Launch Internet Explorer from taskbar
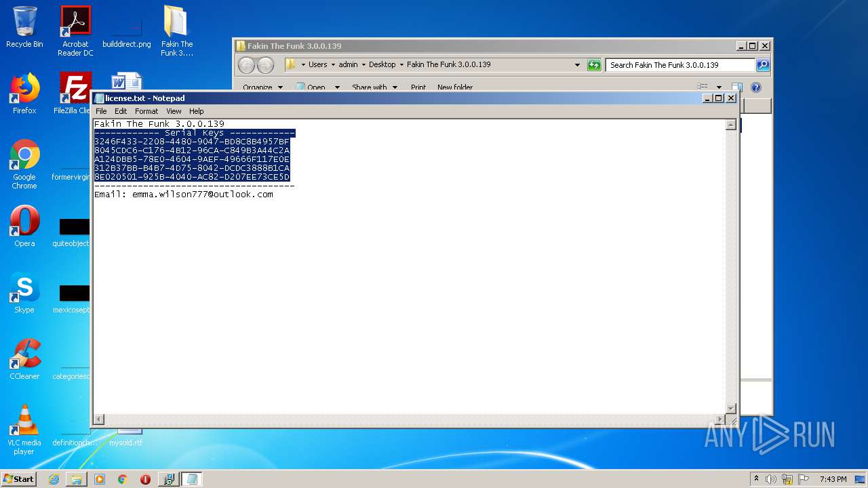The width and height of the screenshot is (868, 488). [x=54, y=479]
